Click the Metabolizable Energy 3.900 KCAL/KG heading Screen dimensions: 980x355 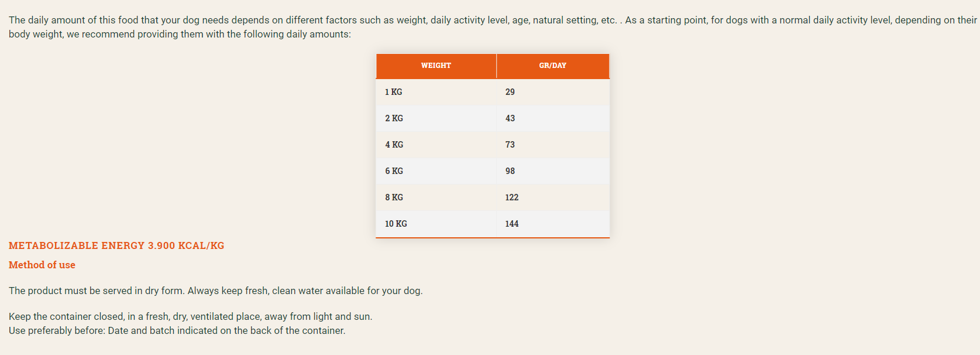pyautogui.click(x=116, y=245)
